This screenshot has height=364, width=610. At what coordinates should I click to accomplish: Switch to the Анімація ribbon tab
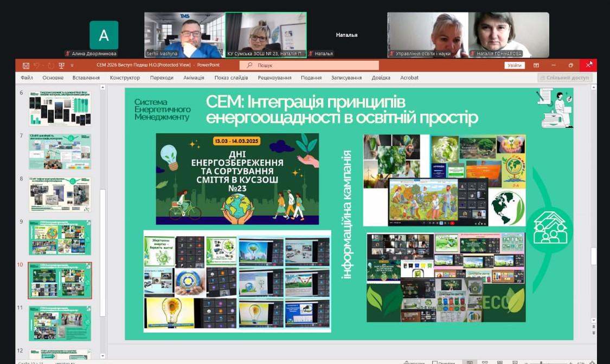194,78
